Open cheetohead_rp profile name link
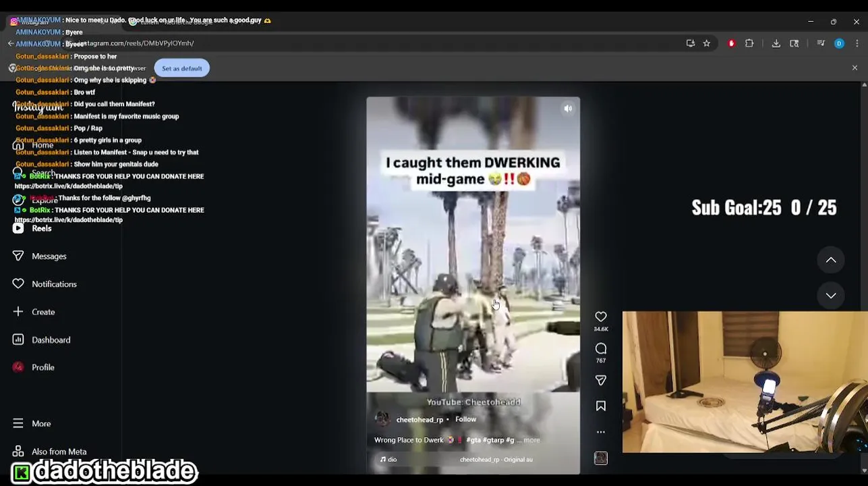 tap(419, 420)
